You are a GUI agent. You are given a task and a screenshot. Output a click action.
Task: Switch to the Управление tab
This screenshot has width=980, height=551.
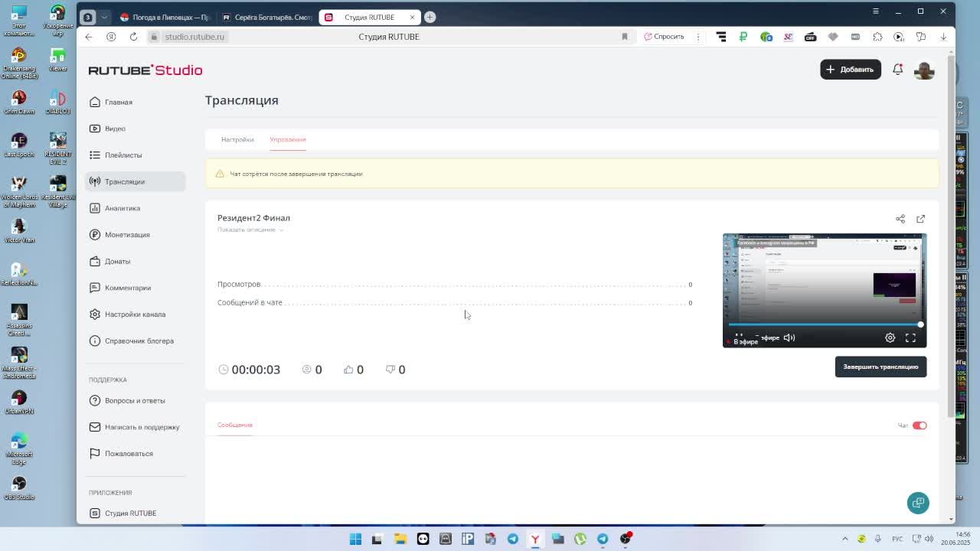pos(288,139)
